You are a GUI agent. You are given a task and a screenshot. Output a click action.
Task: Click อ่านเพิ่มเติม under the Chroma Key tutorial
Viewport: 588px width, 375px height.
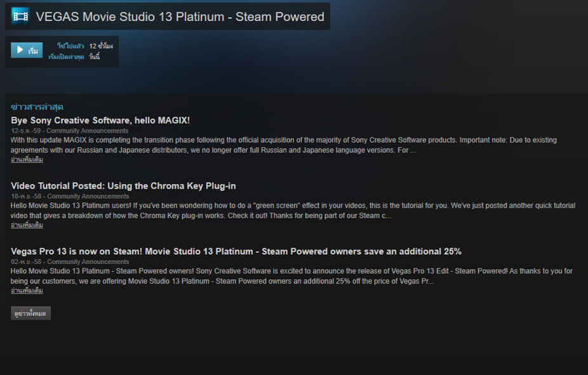(x=27, y=225)
